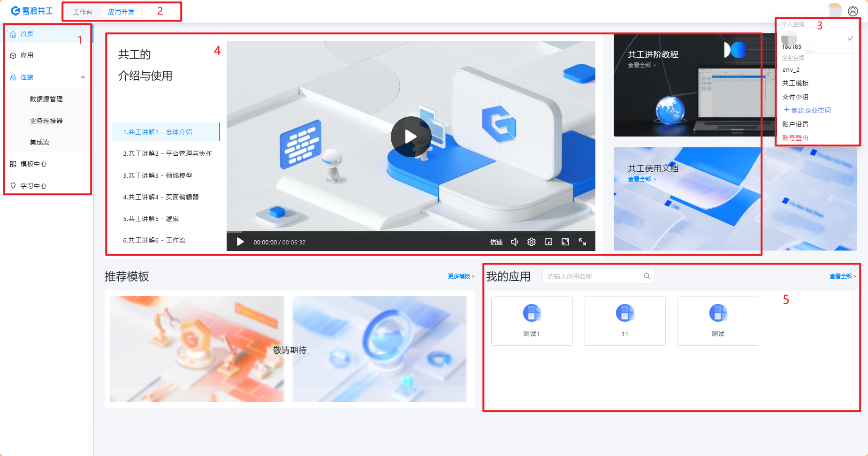Select the personal space account entry with checkmark
The height and width of the screenshot is (456, 868).
[817, 40]
